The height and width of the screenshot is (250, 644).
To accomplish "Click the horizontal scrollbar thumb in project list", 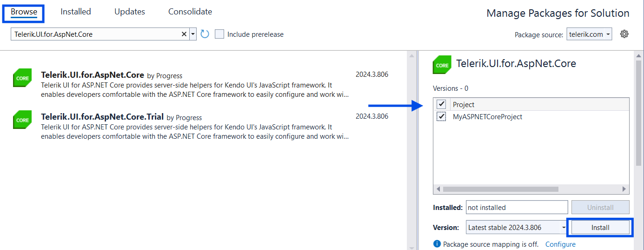I will tap(500, 189).
